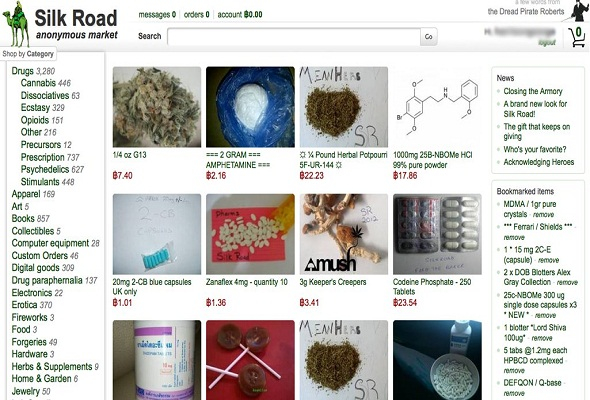Open the Zanaflex 4mg listing title

(246, 282)
